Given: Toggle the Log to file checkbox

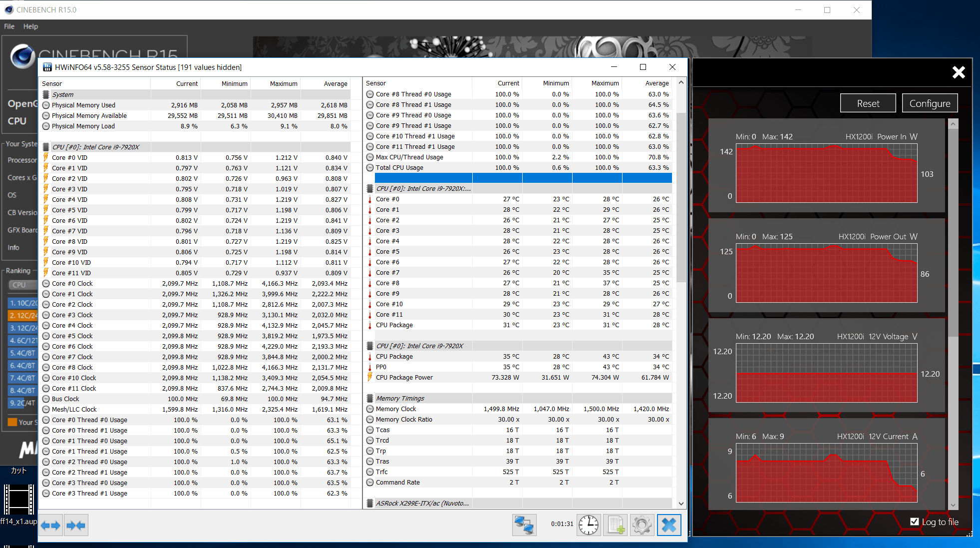Looking at the screenshot, I should point(915,522).
